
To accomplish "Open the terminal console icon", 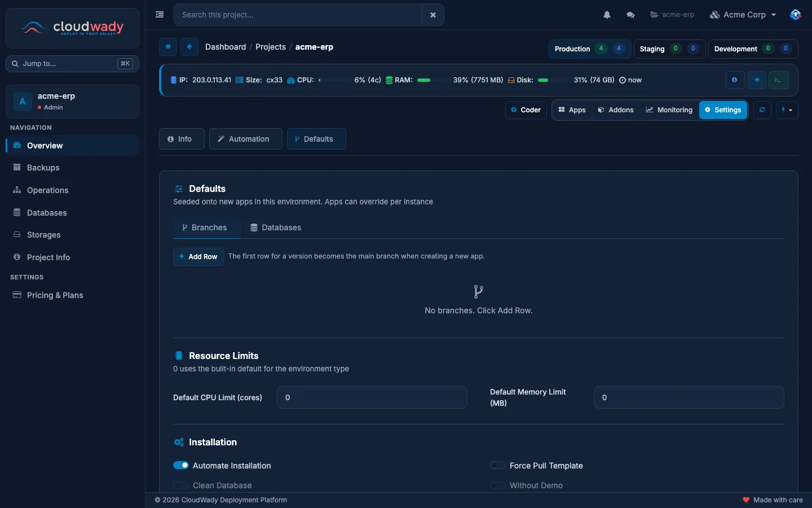I will coord(778,80).
